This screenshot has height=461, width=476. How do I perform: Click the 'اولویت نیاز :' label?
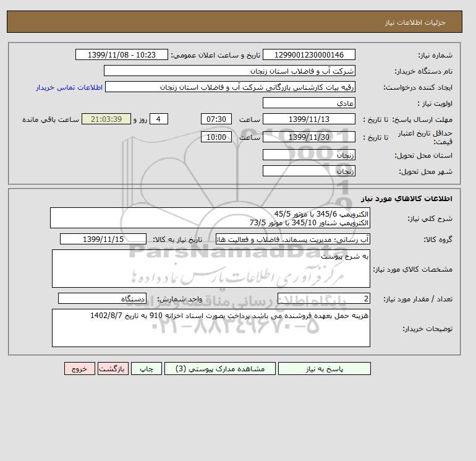click(x=435, y=103)
